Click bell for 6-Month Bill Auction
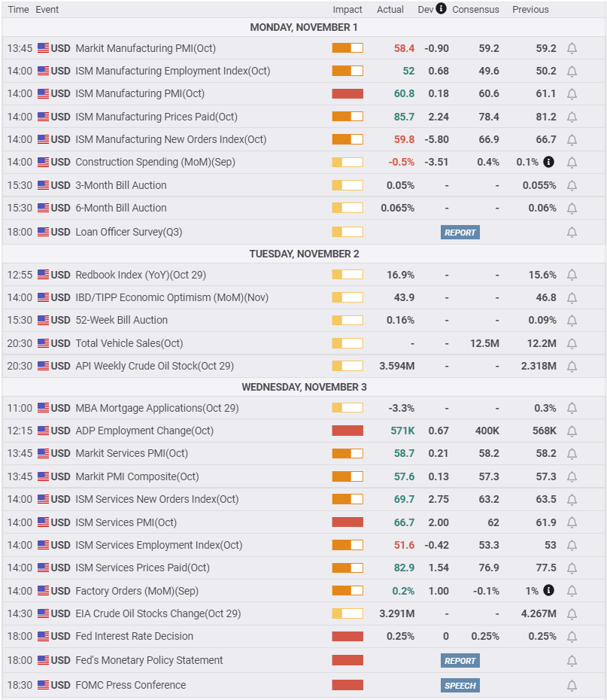This screenshot has width=607, height=700. (x=572, y=208)
